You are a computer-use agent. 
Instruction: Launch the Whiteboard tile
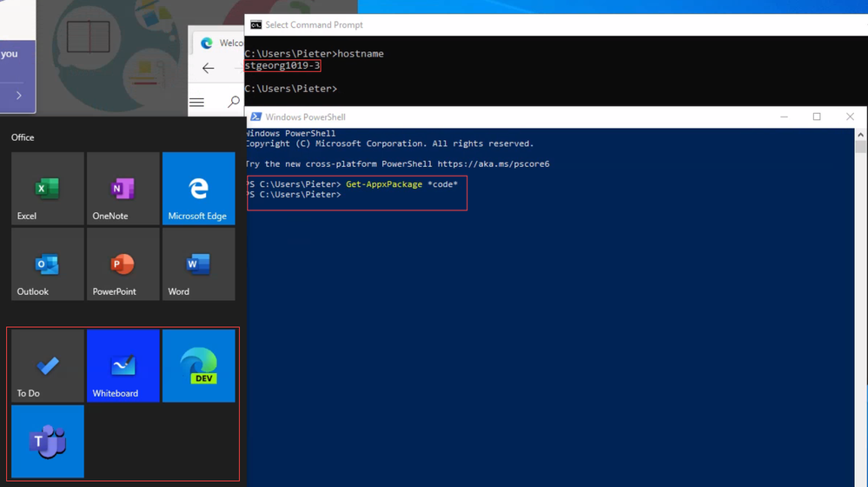123,365
